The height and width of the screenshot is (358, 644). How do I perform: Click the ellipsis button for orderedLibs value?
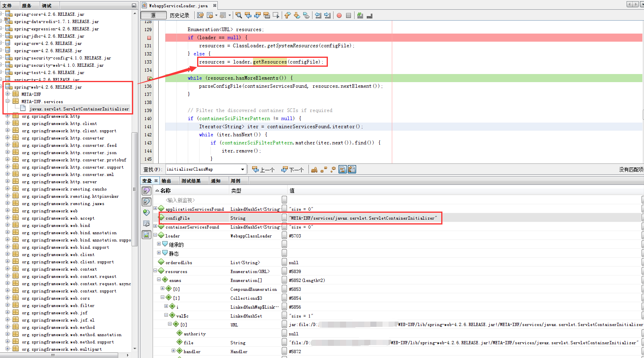284,263
